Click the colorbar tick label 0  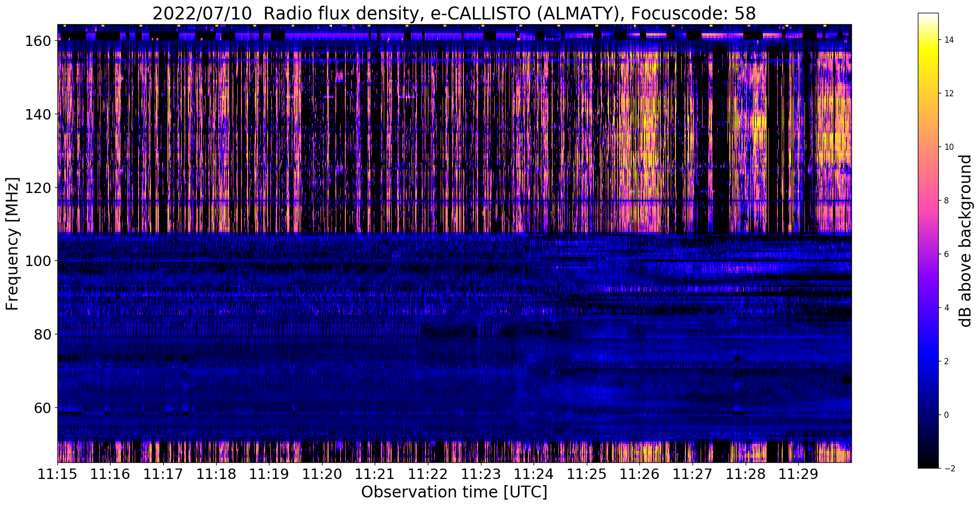pos(946,415)
